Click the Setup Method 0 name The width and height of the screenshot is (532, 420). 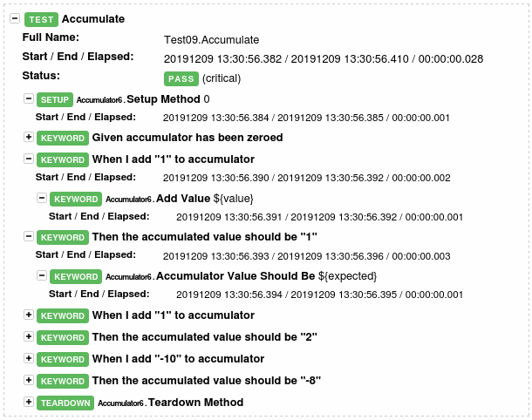click(x=168, y=99)
